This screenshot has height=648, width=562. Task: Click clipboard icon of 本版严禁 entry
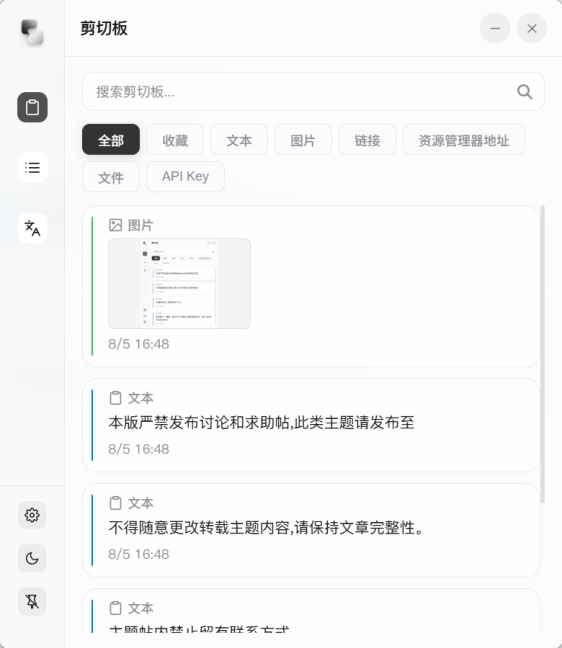[x=115, y=398]
